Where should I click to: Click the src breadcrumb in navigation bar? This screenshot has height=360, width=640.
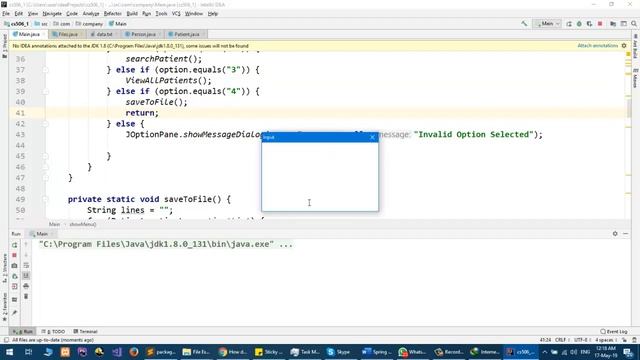(x=41, y=24)
